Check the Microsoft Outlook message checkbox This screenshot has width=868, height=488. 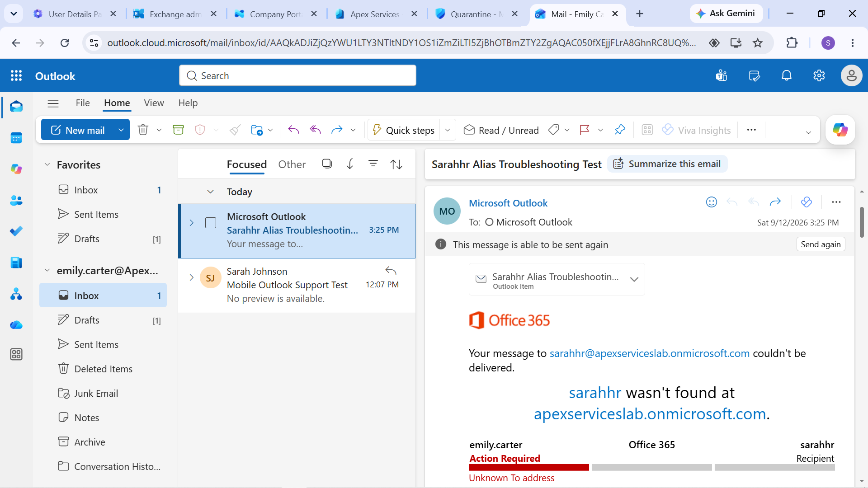click(x=211, y=223)
